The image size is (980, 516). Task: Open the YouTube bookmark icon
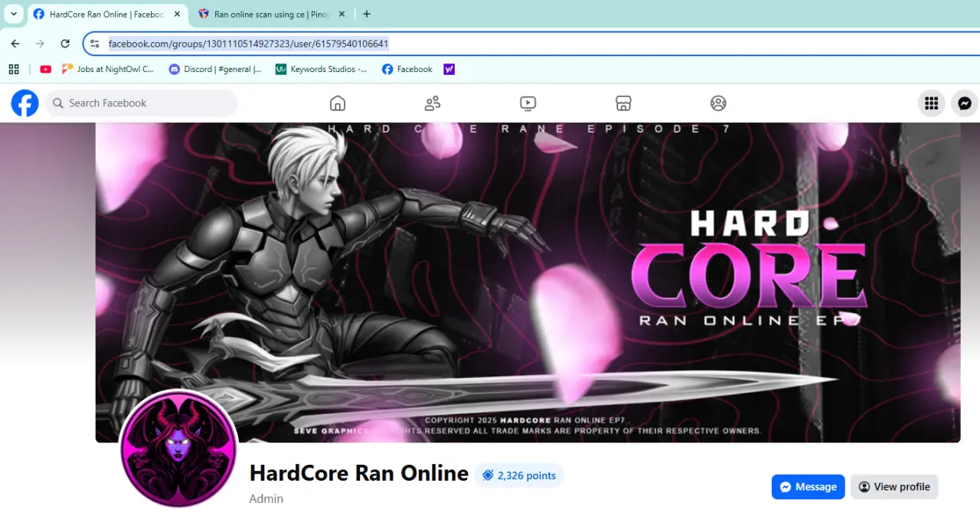coord(45,69)
